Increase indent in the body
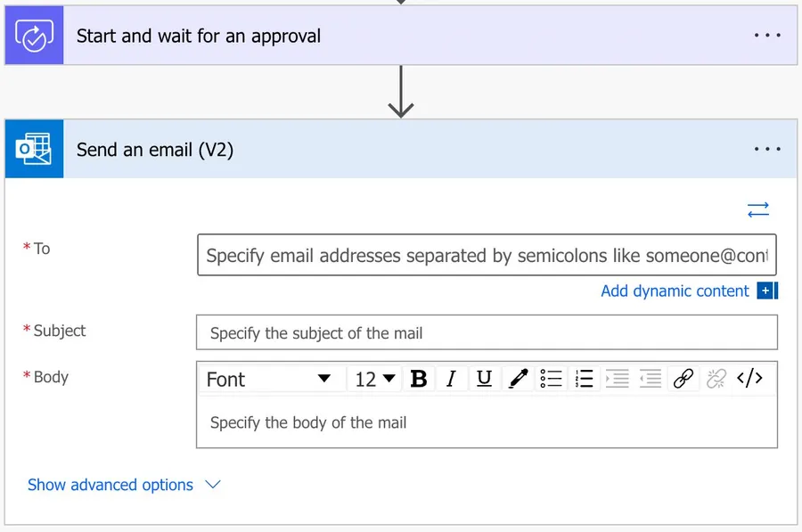The width and height of the screenshot is (802, 532). (617, 379)
